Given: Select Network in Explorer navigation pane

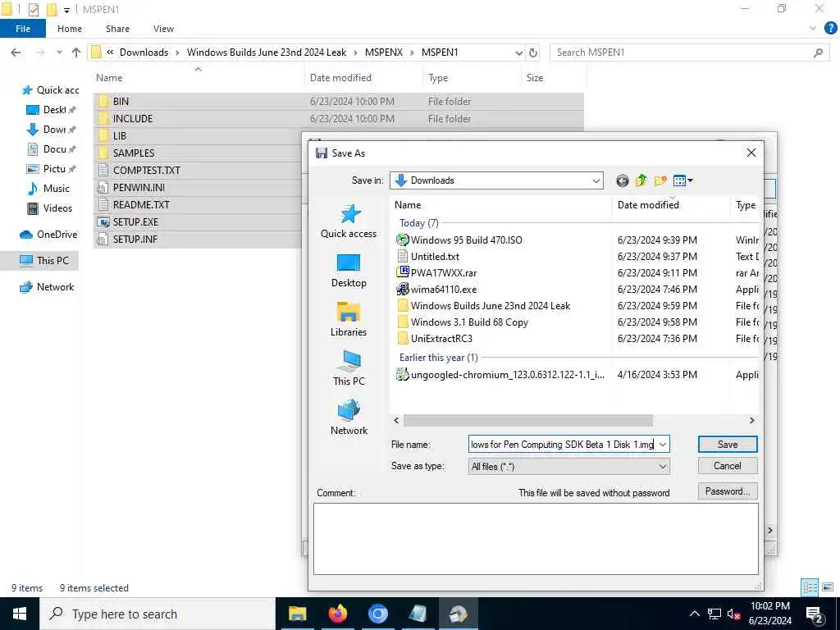Looking at the screenshot, I should [x=47, y=287].
